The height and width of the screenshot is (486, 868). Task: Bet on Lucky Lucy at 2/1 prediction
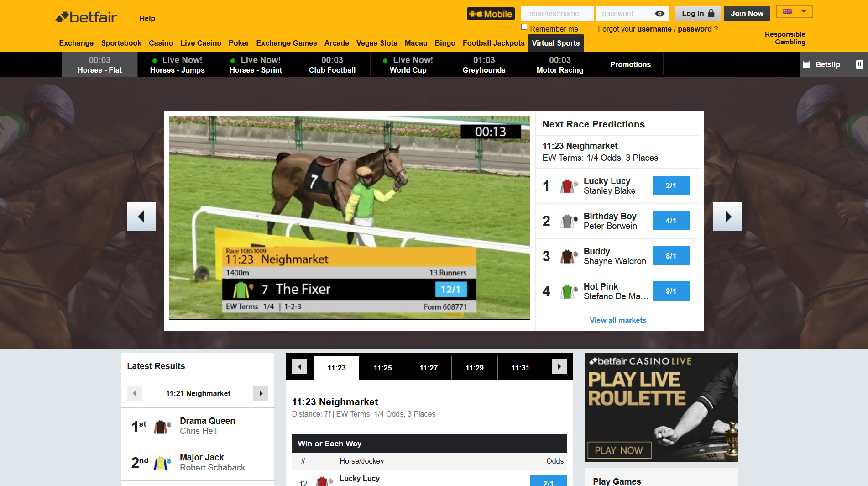671,185
